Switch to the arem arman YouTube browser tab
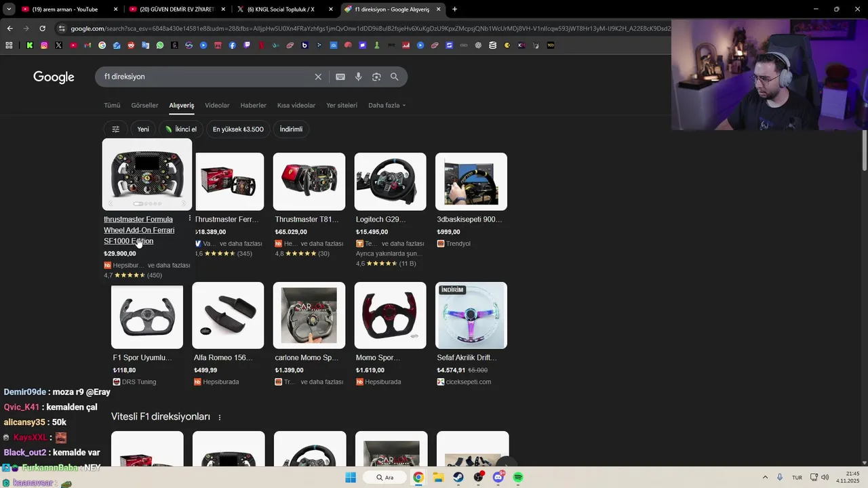 [x=70, y=9]
